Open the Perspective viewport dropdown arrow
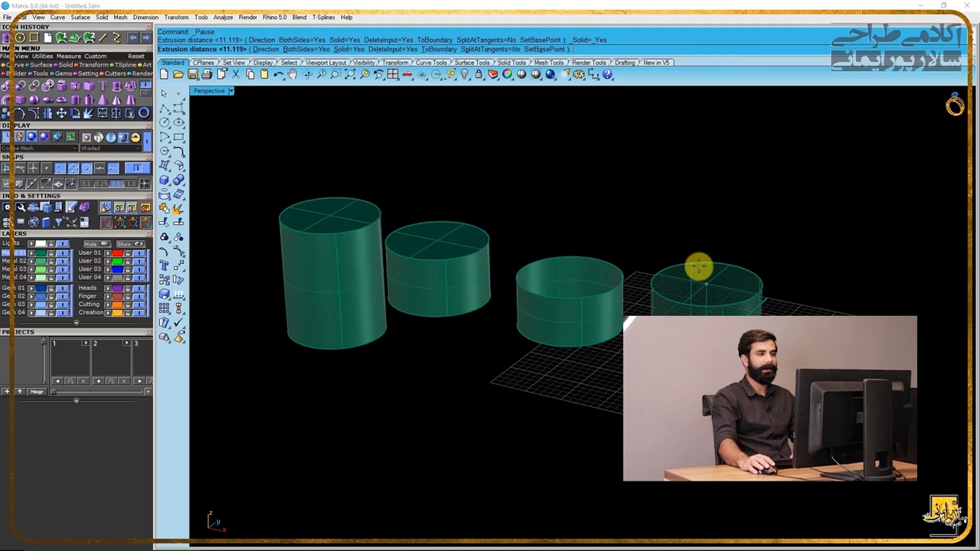 coord(230,91)
